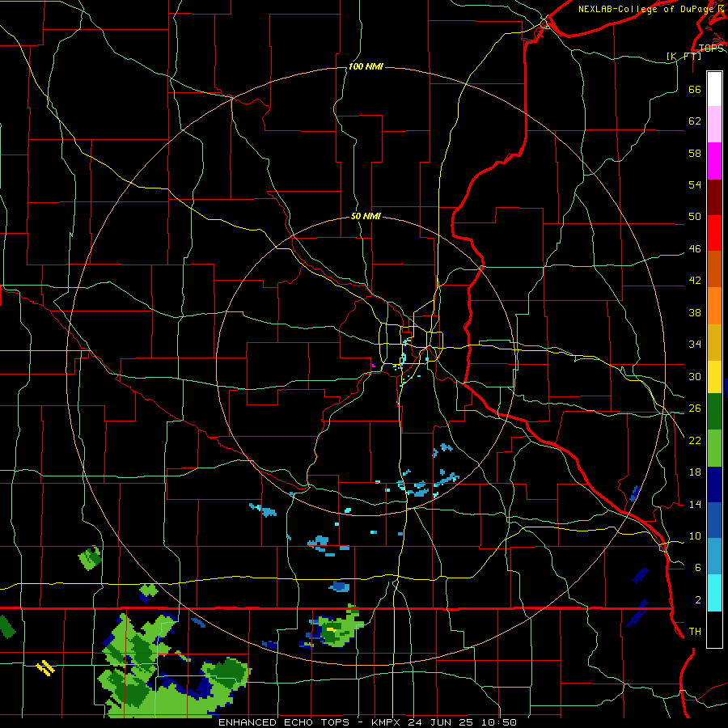Click the "TH" legend label
The image size is (728, 728).
tap(695, 632)
